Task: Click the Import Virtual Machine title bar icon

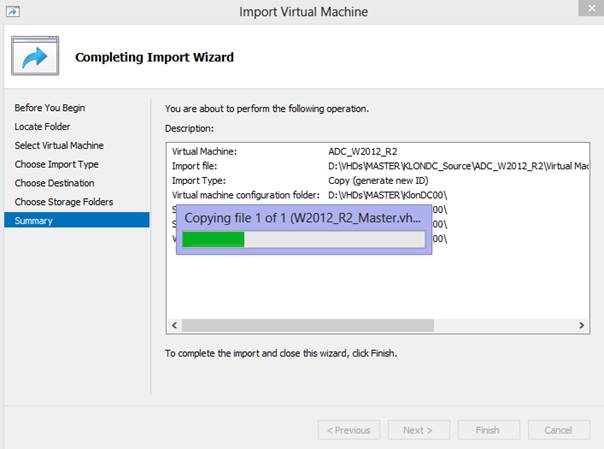Action: tap(13, 12)
